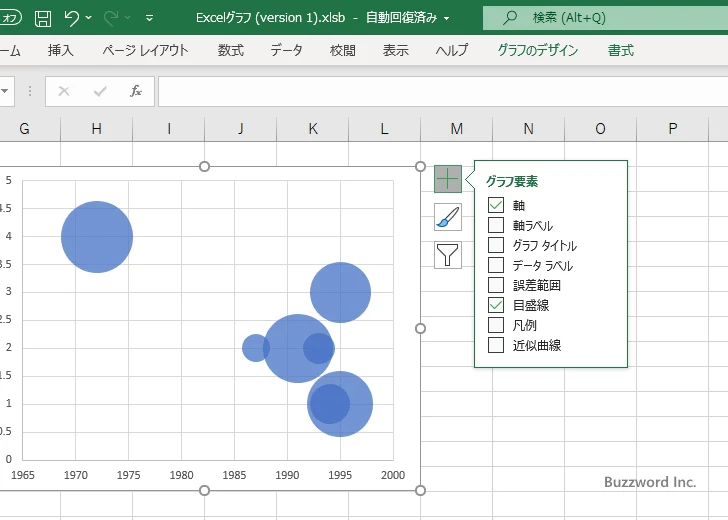The height and width of the screenshot is (520, 728).
Task: Select column P header
Action: tap(672, 129)
